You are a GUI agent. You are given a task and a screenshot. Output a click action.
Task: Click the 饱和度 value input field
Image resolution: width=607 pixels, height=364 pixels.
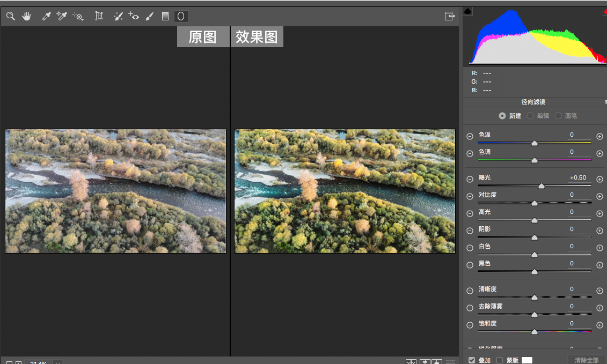click(x=580, y=323)
